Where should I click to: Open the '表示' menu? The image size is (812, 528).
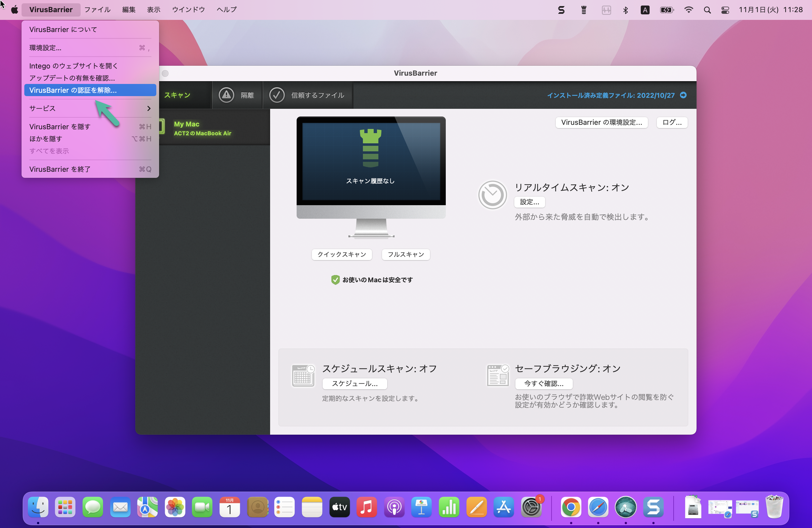point(154,10)
